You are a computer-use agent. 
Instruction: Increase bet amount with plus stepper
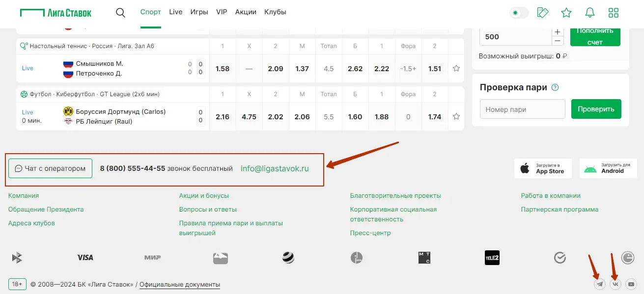(x=558, y=32)
